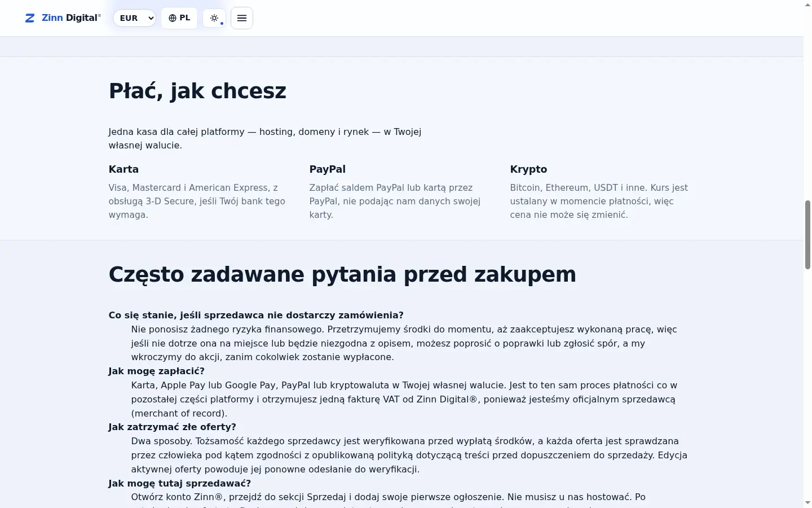Open the PL language selector
Image resolution: width=812 pixels, height=508 pixels.
[x=179, y=18]
